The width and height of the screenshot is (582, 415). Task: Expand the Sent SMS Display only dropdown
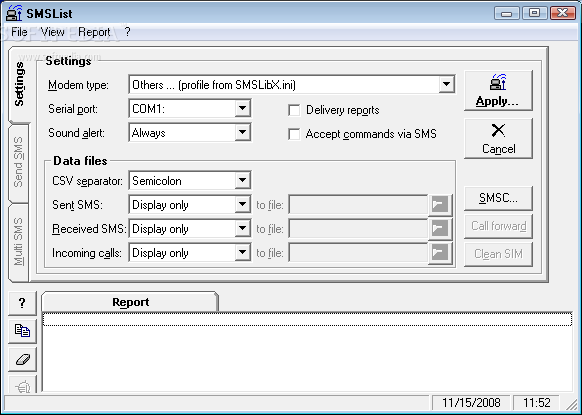click(x=242, y=205)
